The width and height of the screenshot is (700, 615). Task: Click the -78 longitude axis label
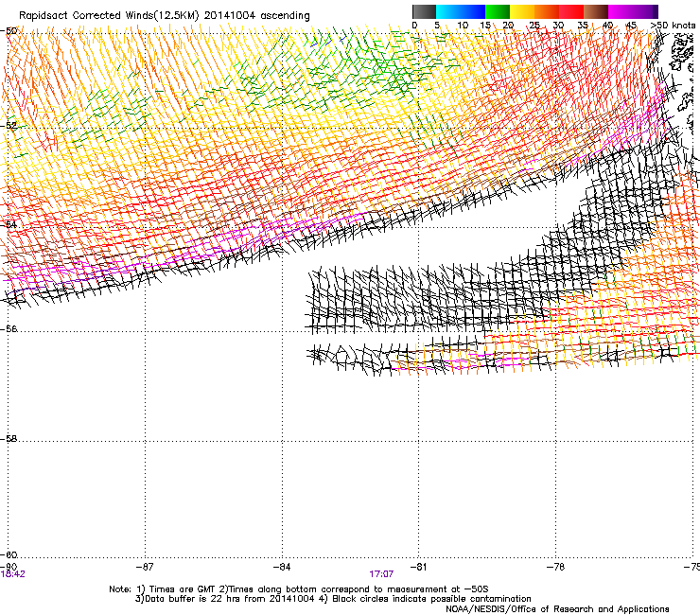pyautogui.click(x=556, y=567)
